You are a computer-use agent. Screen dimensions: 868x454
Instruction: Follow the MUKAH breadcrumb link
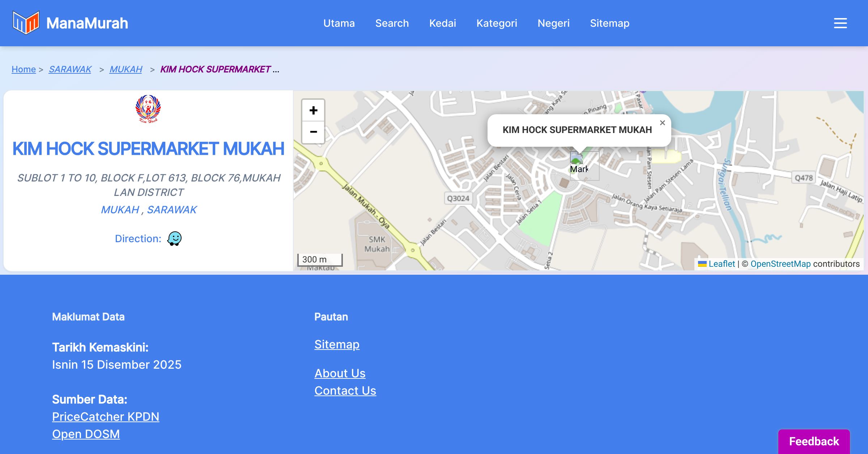click(126, 69)
